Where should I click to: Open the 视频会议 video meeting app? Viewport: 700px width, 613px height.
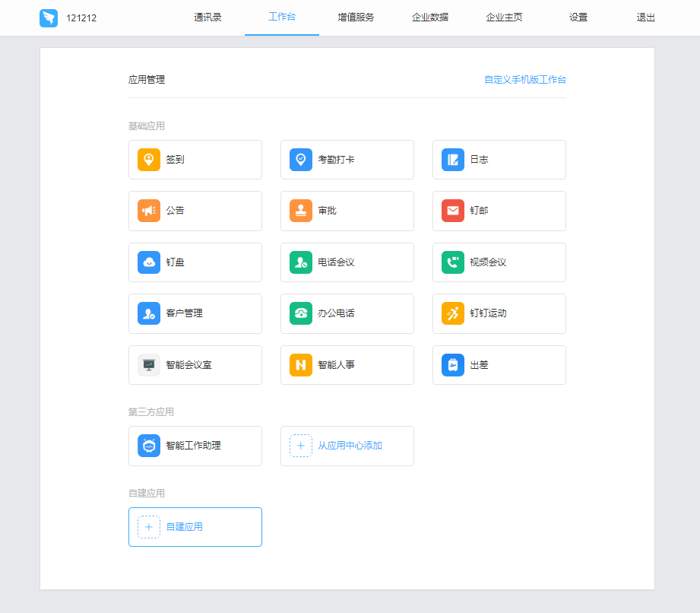click(499, 262)
